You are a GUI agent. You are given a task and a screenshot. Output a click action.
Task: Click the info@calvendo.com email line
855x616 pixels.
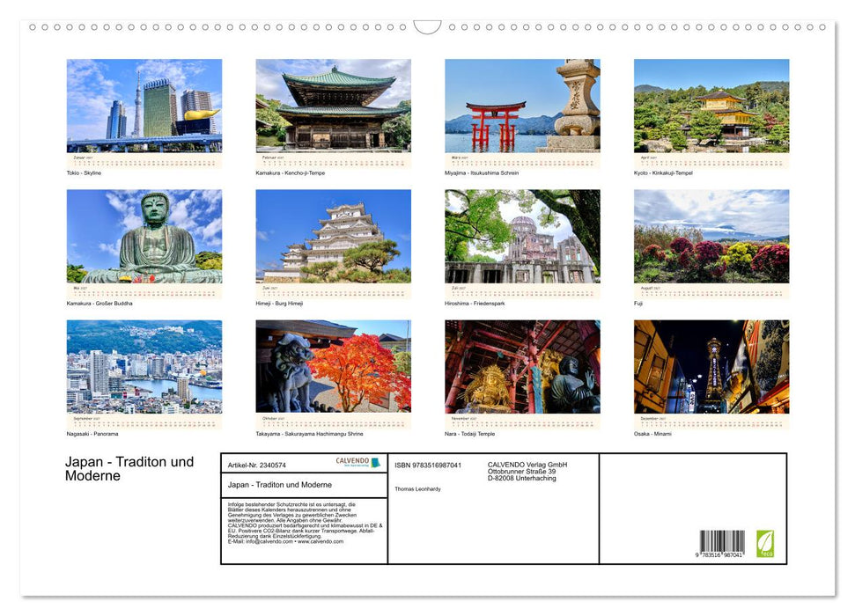tap(285, 542)
